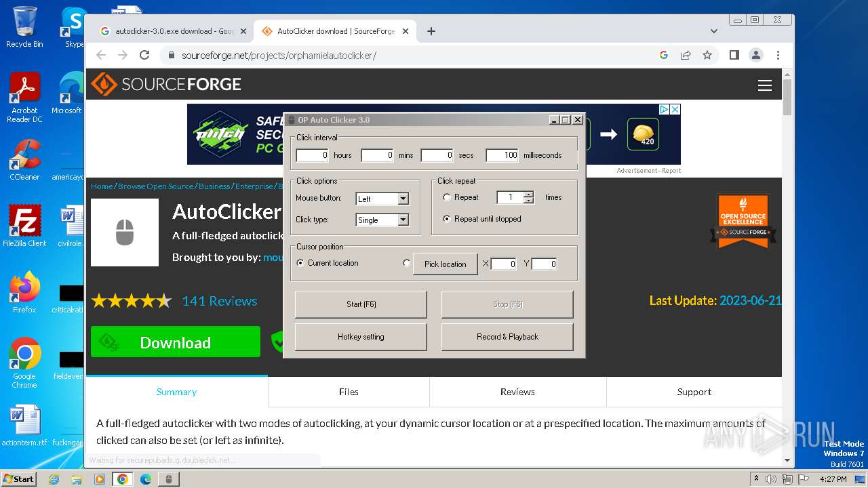Click the address bar URL

pos(279,55)
